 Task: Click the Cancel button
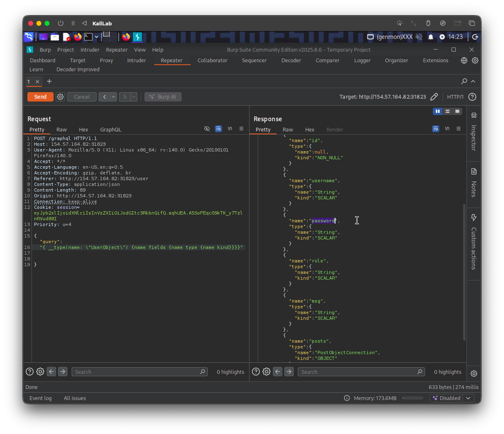(82, 97)
